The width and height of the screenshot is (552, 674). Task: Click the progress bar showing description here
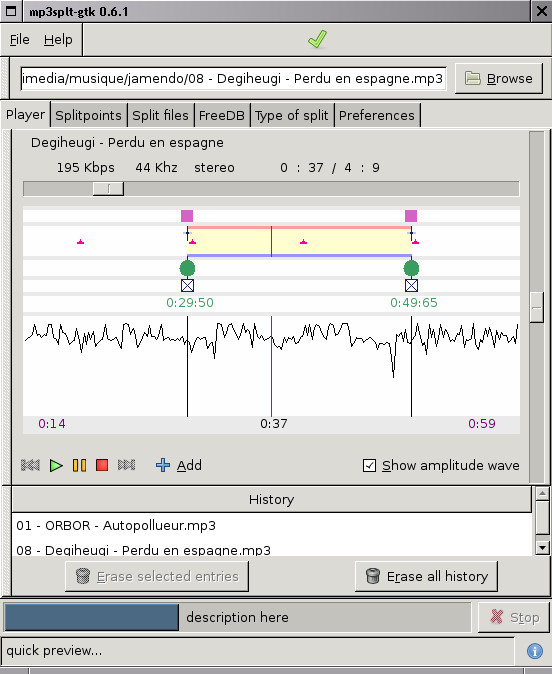(238, 617)
